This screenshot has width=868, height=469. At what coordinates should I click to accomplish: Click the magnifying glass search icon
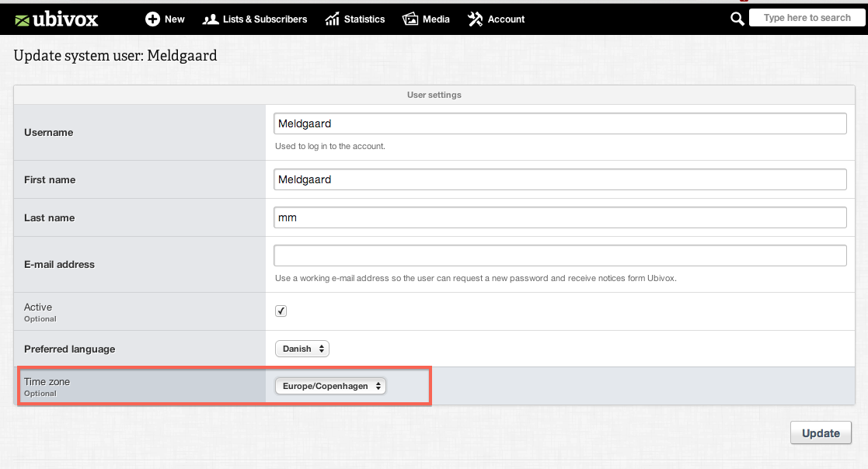click(737, 19)
